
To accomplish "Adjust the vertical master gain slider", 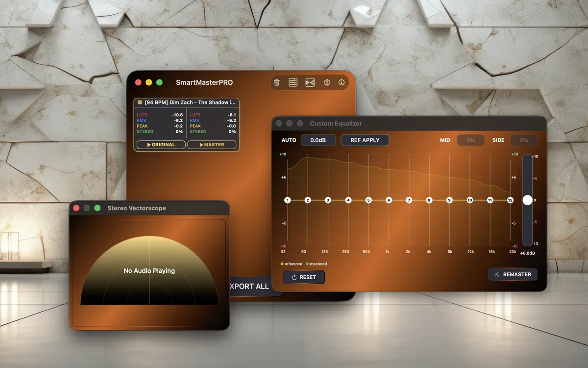I will pyautogui.click(x=528, y=200).
